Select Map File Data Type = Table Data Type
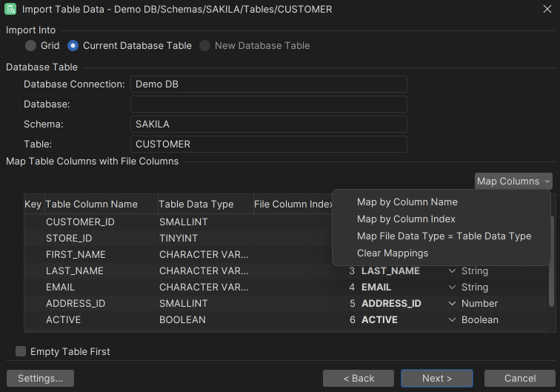Image resolution: width=560 pixels, height=392 pixels. pos(444,236)
